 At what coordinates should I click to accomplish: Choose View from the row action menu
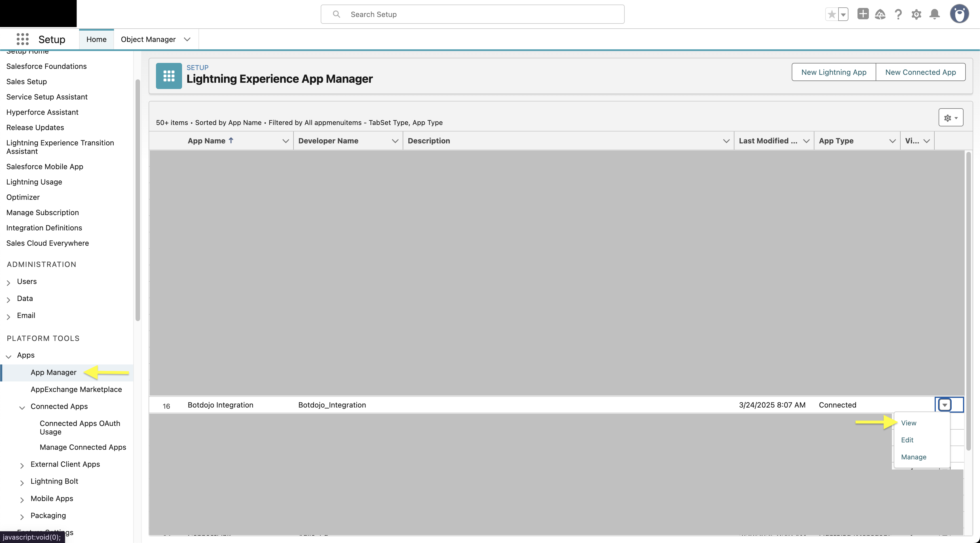[909, 423]
